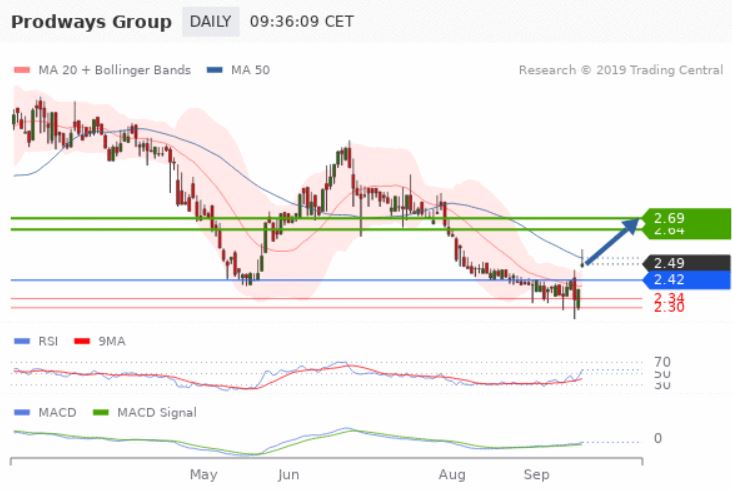
Task: Click the MACD blue legend swatch
Action: click(22, 413)
